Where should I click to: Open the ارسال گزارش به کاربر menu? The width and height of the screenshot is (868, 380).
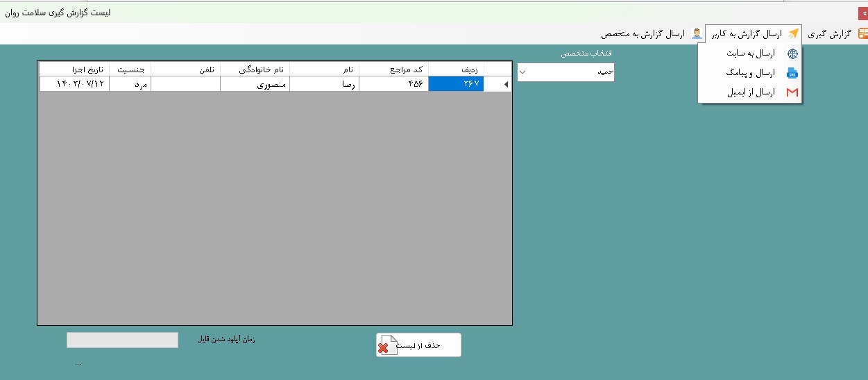point(752,34)
